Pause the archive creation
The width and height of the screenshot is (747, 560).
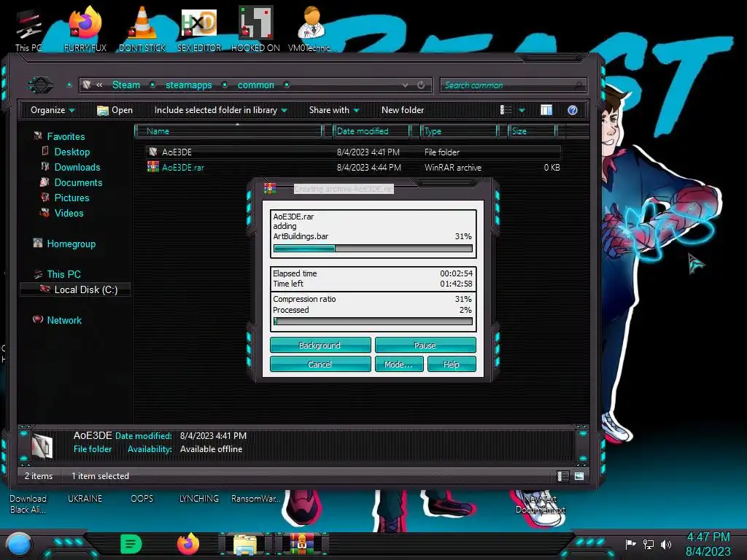tap(425, 345)
